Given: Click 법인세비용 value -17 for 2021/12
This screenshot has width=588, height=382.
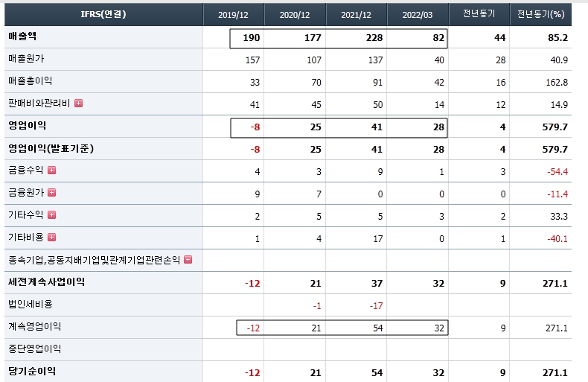Looking at the screenshot, I should coord(376,306).
